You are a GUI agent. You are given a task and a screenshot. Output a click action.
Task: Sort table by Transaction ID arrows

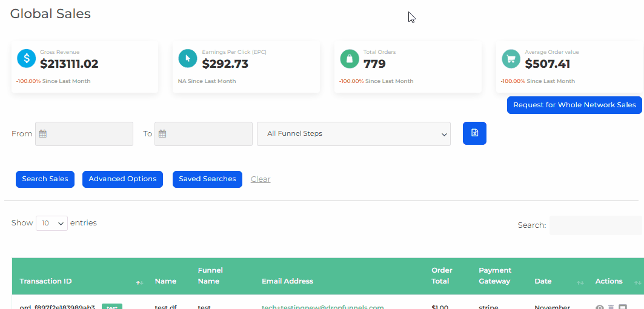[x=139, y=282]
